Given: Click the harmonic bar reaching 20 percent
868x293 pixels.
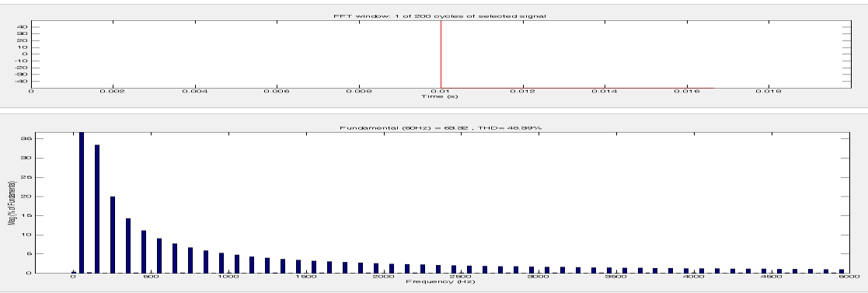Looking at the screenshot, I should click(113, 235).
